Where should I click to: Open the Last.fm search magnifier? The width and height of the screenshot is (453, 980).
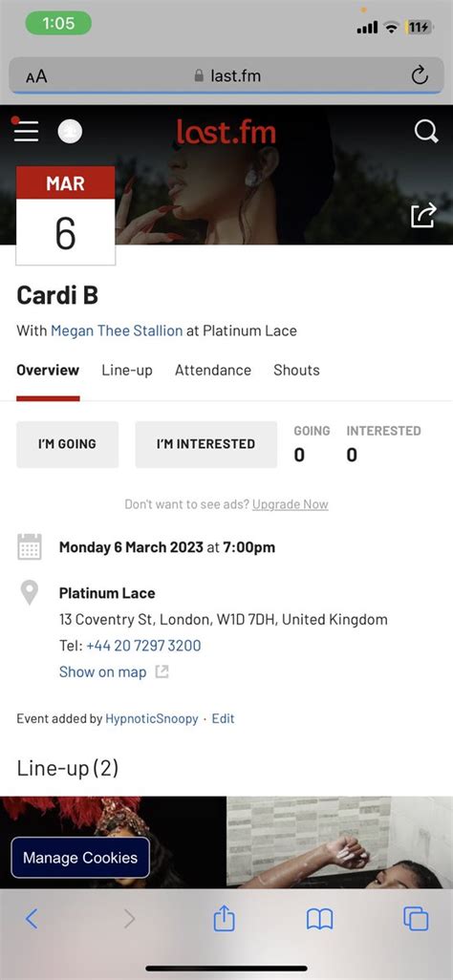(x=426, y=131)
